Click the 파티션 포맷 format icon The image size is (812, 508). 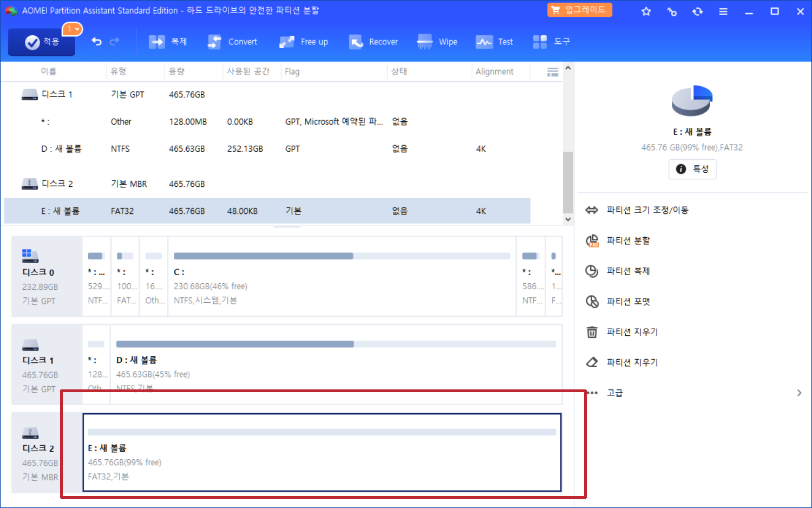pyautogui.click(x=592, y=301)
